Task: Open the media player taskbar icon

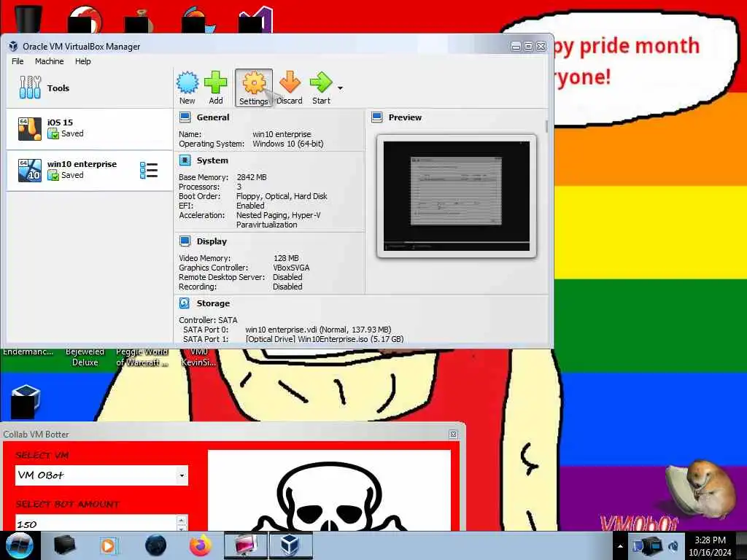Action: coord(109,545)
